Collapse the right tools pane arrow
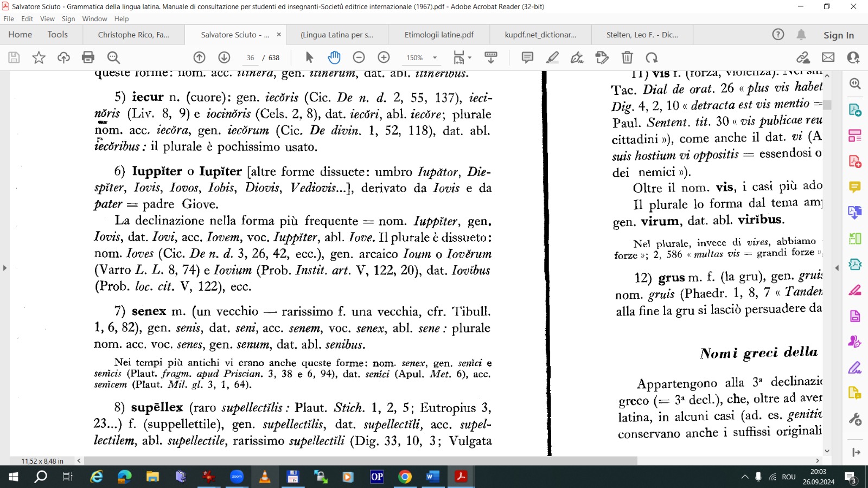 click(x=837, y=268)
